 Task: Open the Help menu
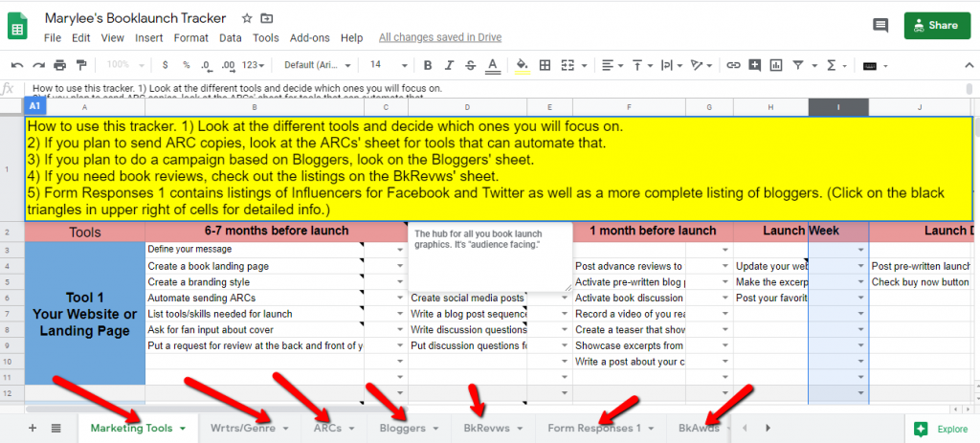pyautogui.click(x=352, y=38)
